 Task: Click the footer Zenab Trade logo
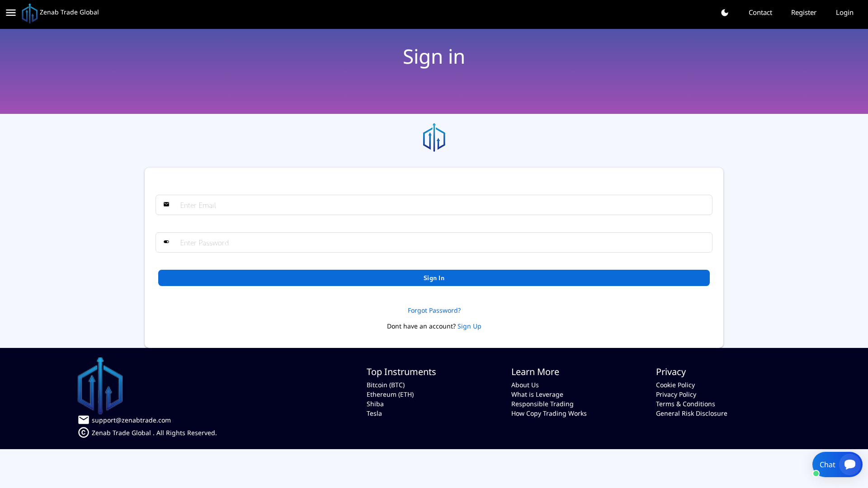pyautogui.click(x=100, y=385)
